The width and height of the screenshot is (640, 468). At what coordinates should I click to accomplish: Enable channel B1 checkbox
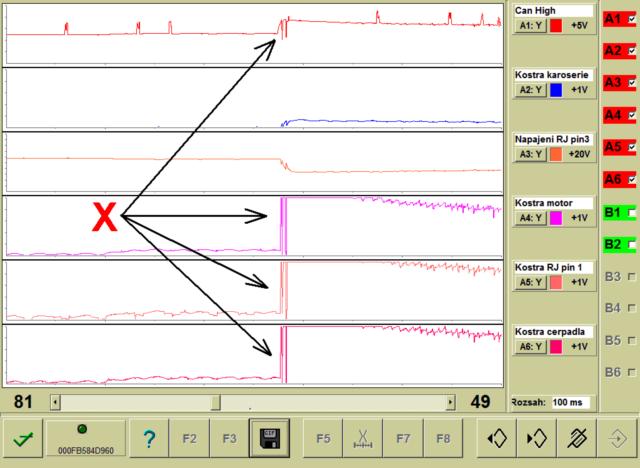click(632, 212)
